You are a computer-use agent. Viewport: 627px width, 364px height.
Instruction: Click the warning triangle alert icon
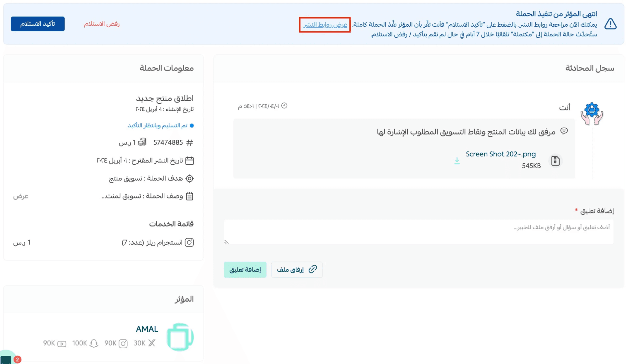coord(610,24)
